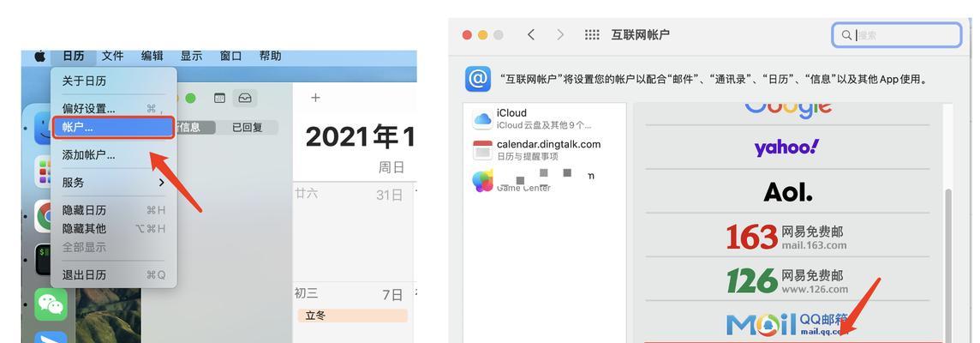Open the 显示 menu
The image size is (980, 343).
(x=191, y=57)
